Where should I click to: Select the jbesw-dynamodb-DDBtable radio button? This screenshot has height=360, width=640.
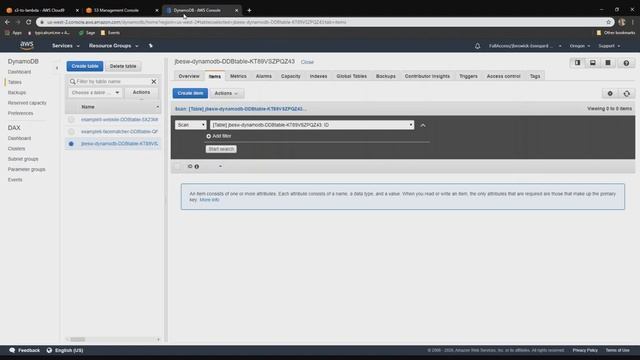click(x=71, y=144)
